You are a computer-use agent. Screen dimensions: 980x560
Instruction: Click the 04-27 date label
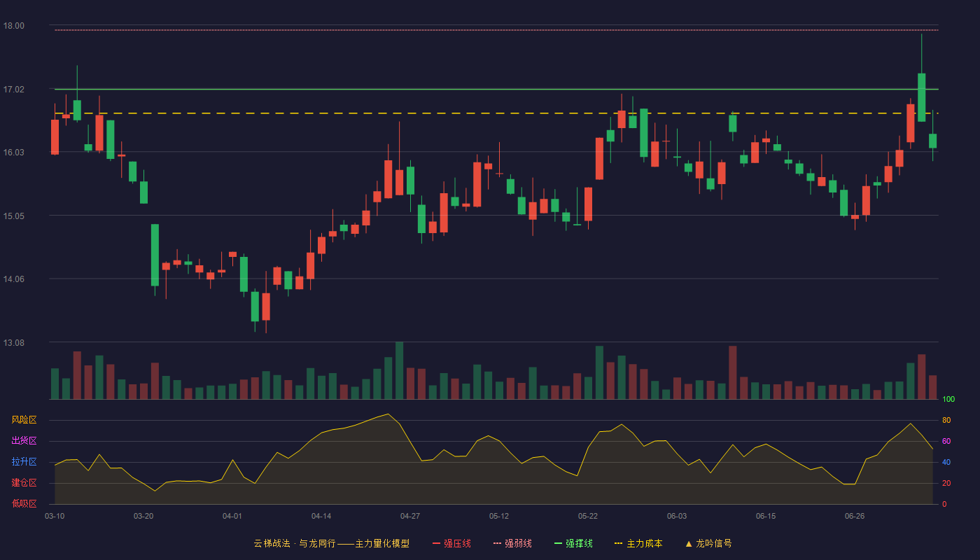(x=410, y=516)
